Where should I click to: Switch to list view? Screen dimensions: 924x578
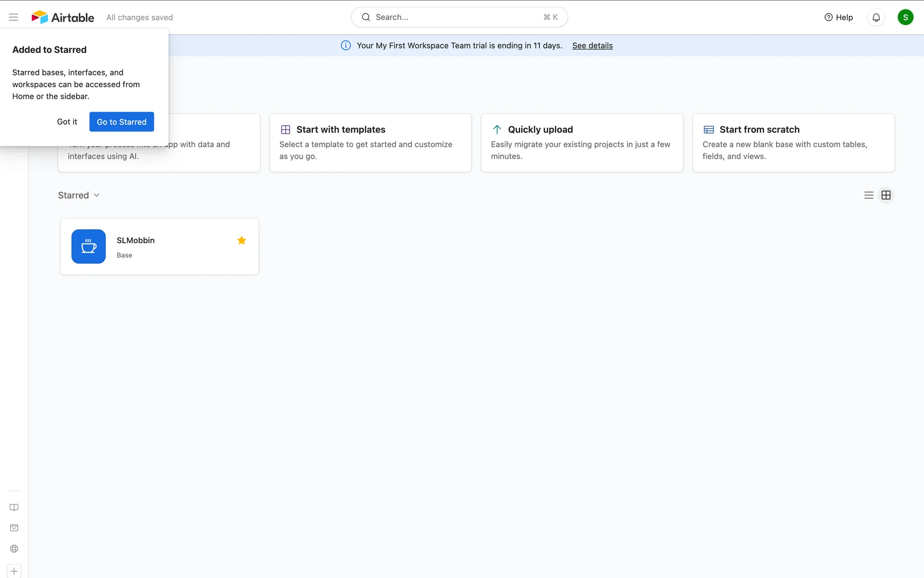click(869, 195)
